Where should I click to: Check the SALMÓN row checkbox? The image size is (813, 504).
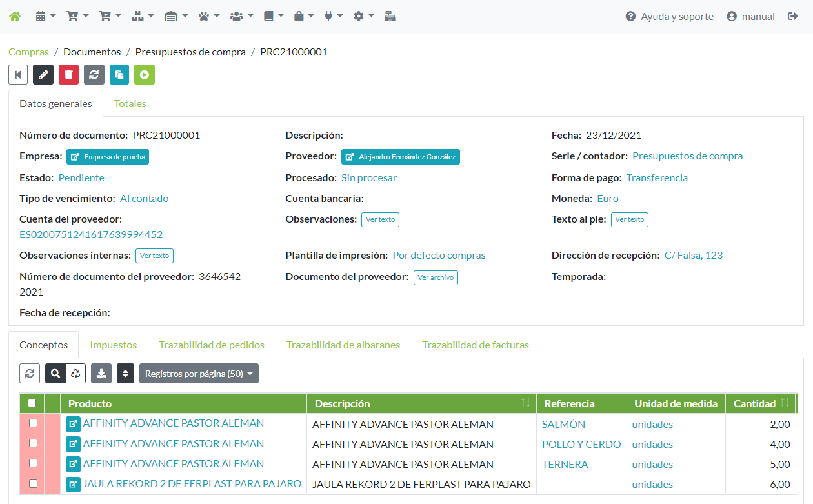[x=33, y=424]
